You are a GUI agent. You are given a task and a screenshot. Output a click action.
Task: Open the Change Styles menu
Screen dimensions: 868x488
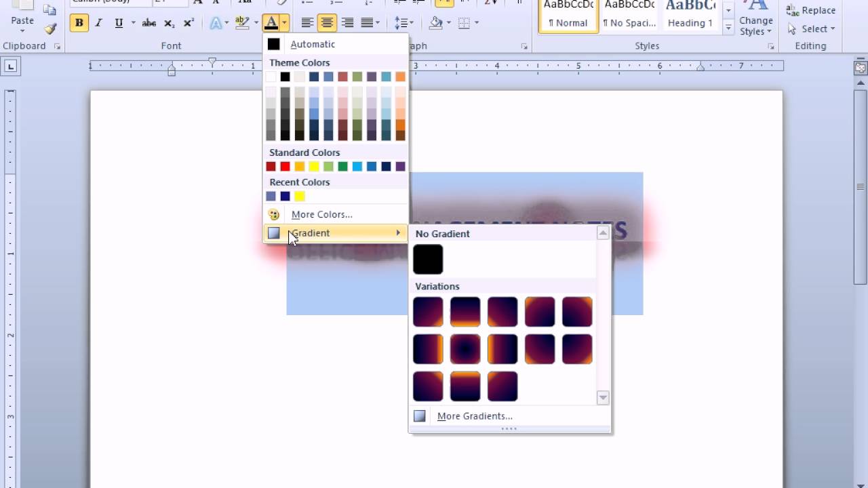point(756,19)
